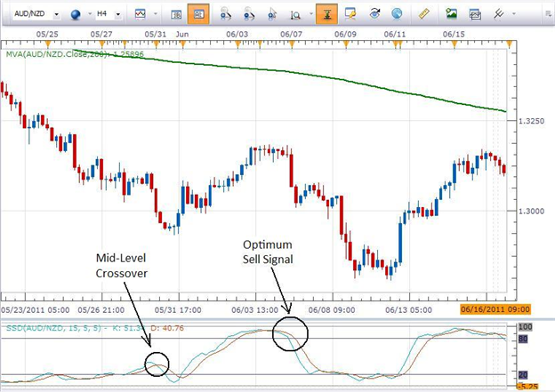Viewport: 555px width, 392px height.
Task: Click the 'Jun' label on top date axis
Action: [x=182, y=35]
